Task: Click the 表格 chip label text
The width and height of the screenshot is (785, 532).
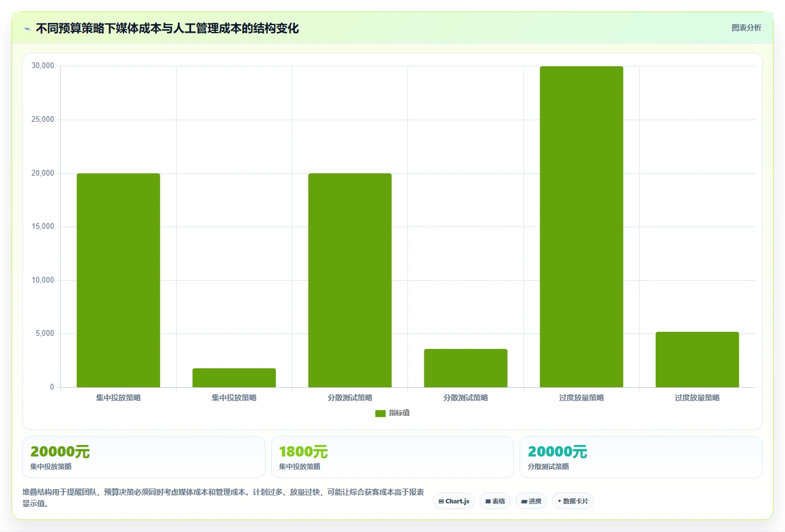Action: pos(498,502)
